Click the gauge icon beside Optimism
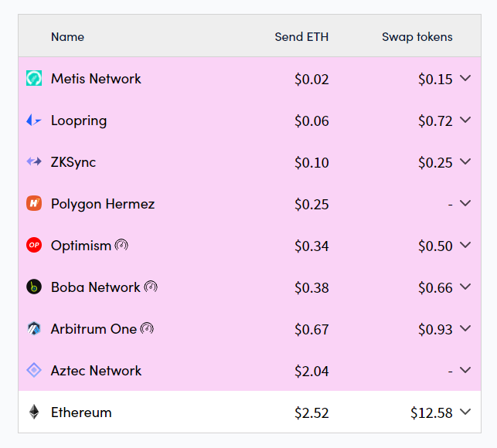Screen dimensions: 497x448 click(x=121, y=245)
